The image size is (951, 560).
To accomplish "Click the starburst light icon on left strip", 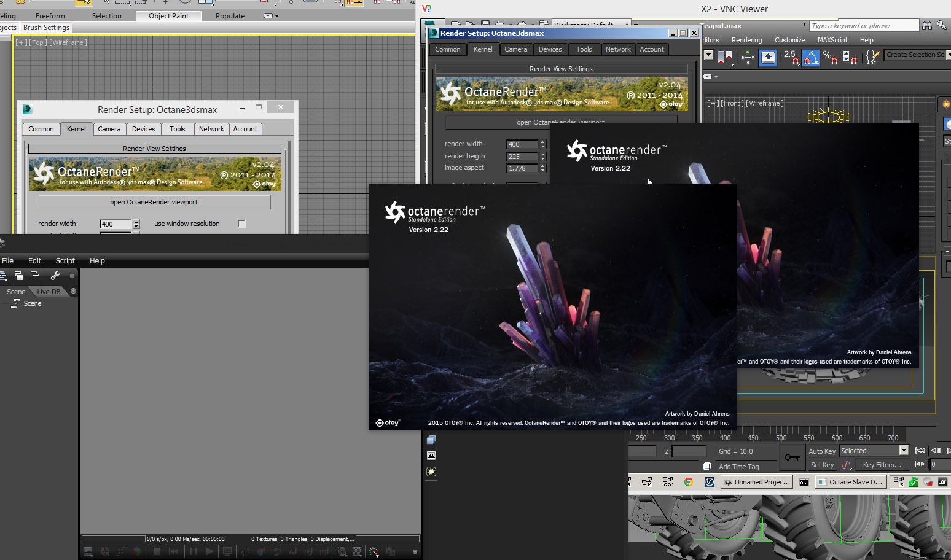I will point(431,472).
